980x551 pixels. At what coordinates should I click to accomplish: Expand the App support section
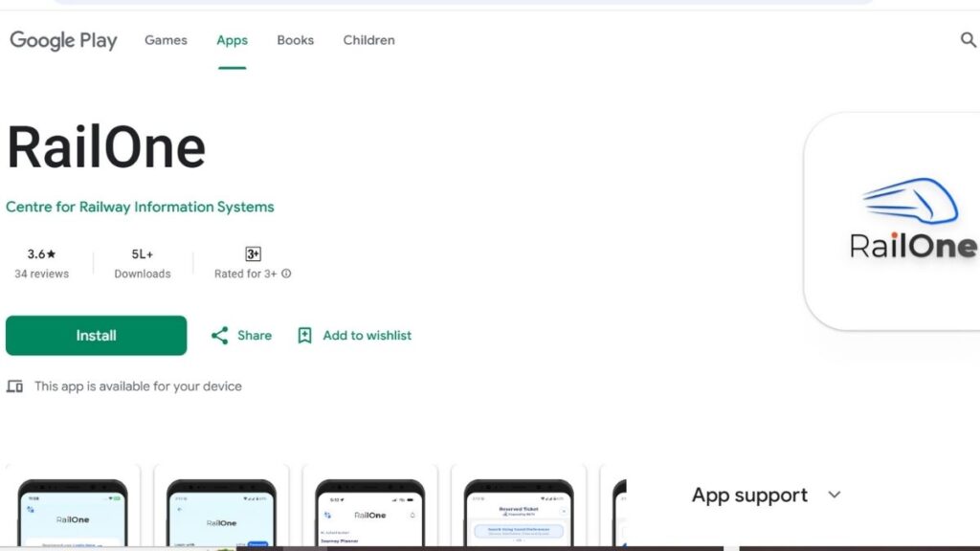coord(767,495)
